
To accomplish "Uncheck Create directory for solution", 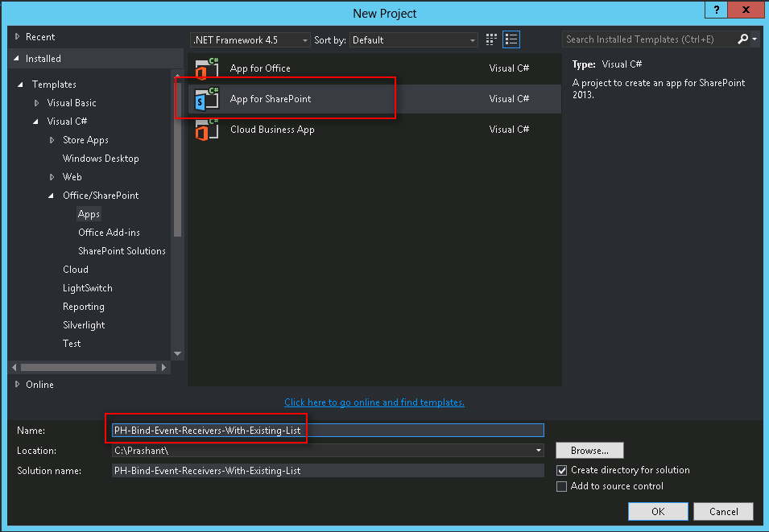I will click(561, 470).
